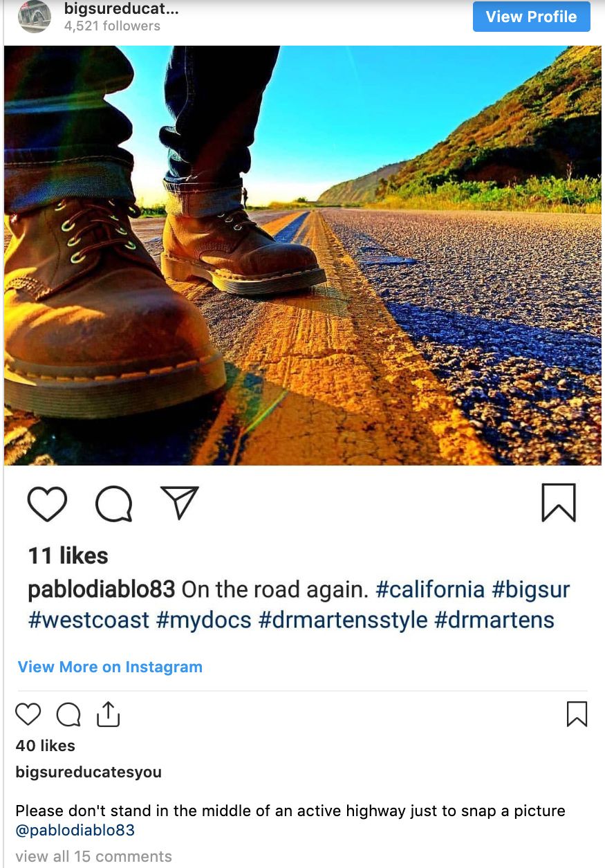Save embedded post with large bookmark icon
The image size is (605, 868).
pos(559,502)
